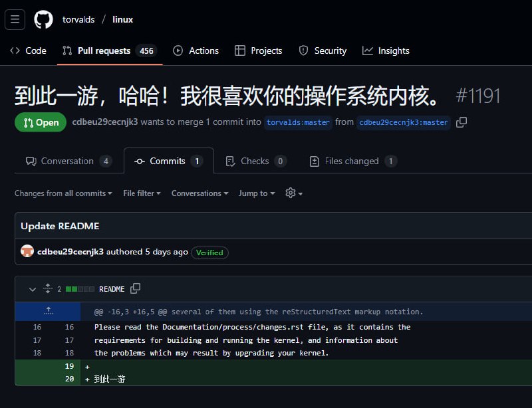This screenshot has width=532, height=408.
Task: Open torvalds:master base branch link
Action: click(298, 122)
